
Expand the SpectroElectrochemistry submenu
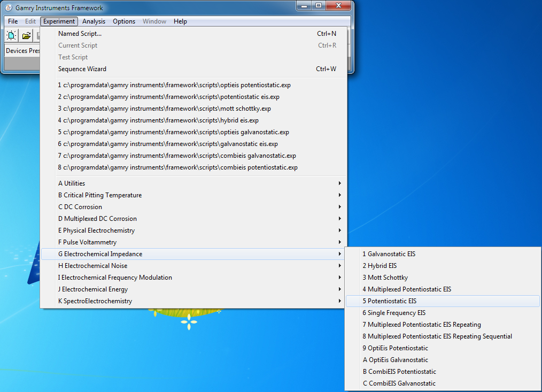point(192,301)
